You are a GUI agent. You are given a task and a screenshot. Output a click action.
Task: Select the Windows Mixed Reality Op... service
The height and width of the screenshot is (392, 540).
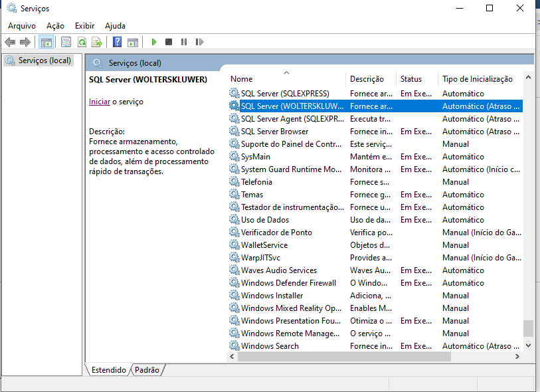[x=291, y=308]
